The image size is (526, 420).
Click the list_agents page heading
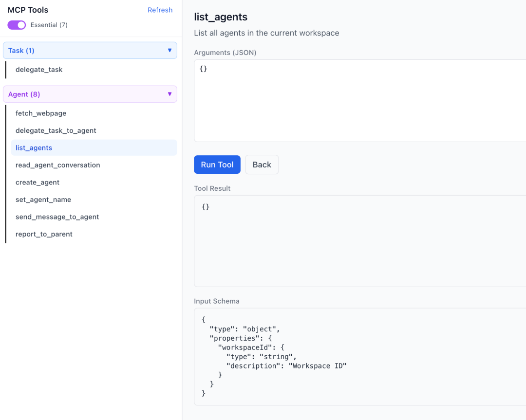click(221, 17)
